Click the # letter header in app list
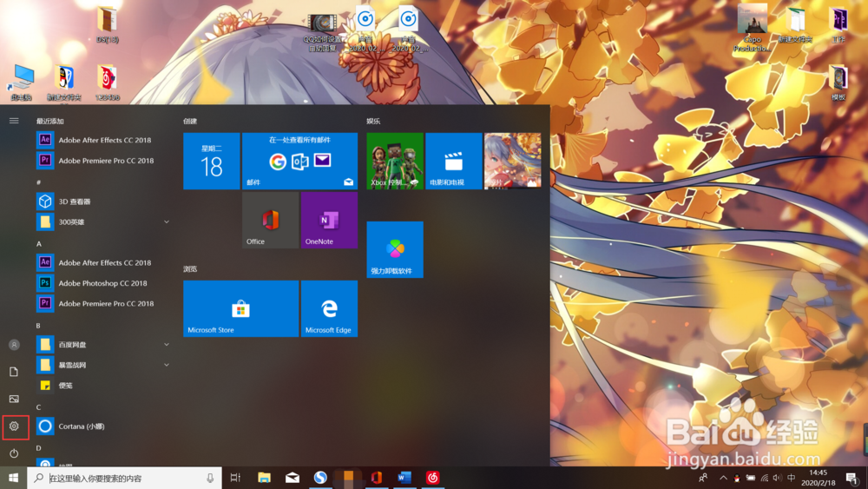This screenshot has width=868, height=489. pyautogui.click(x=39, y=182)
